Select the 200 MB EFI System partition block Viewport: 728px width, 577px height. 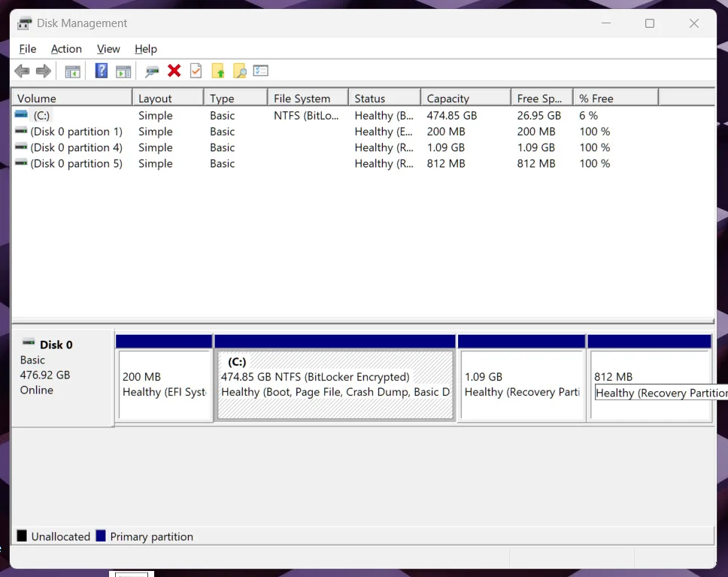(x=165, y=384)
